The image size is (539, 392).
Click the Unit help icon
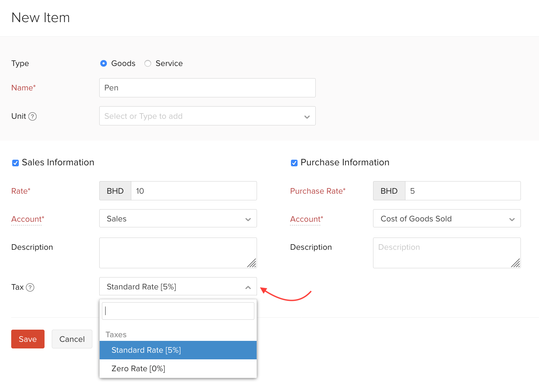pyautogui.click(x=33, y=116)
